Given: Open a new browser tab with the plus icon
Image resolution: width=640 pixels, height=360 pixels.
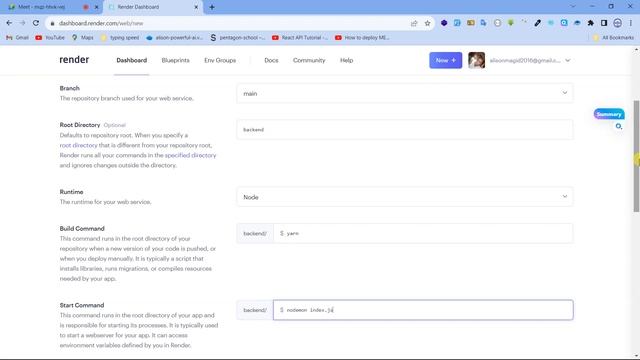Looking at the screenshot, I should [212, 7].
